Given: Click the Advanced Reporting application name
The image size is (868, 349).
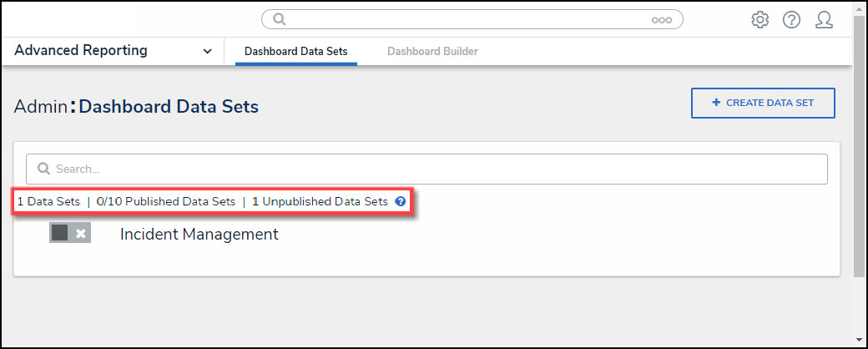Looking at the screenshot, I should click(81, 51).
